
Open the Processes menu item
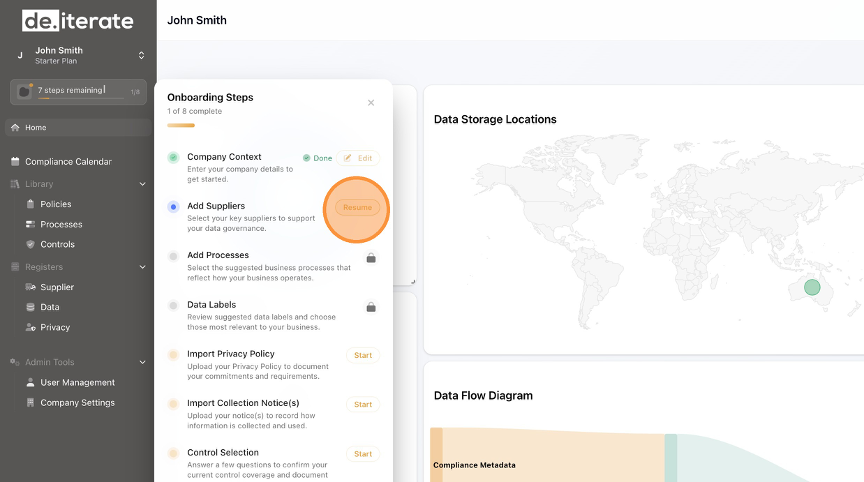61,224
